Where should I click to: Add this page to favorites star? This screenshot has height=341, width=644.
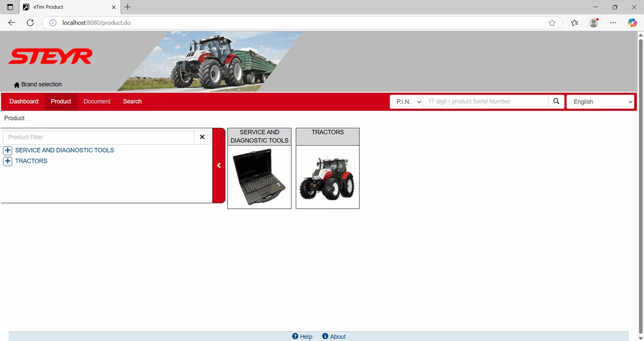point(552,23)
